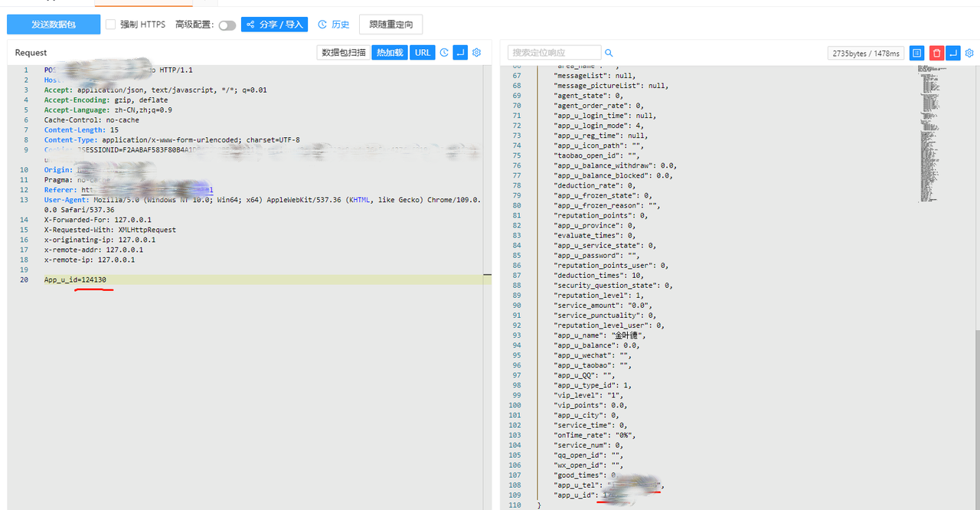Image resolution: width=980 pixels, height=510 pixels.
Task: Open the 历史 history link
Action: pyautogui.click(x=335, y=25)
